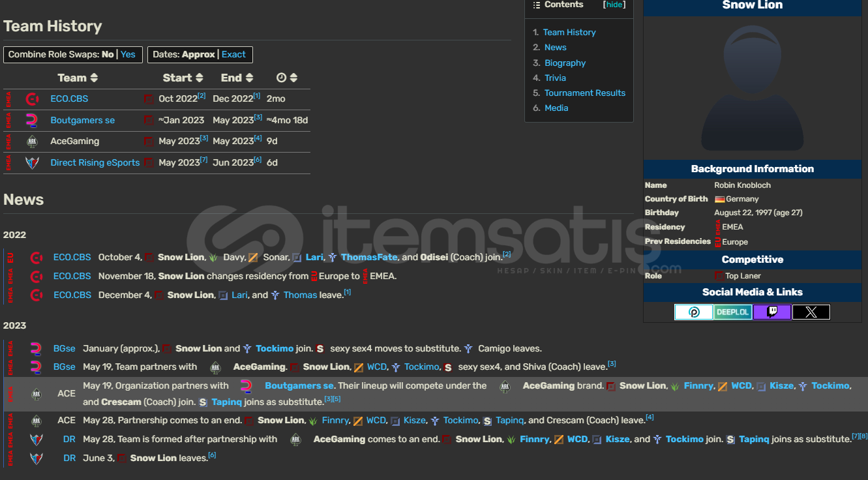868x480 pixels.
Task: Sort table by duration column arrows
Action: 293,78
